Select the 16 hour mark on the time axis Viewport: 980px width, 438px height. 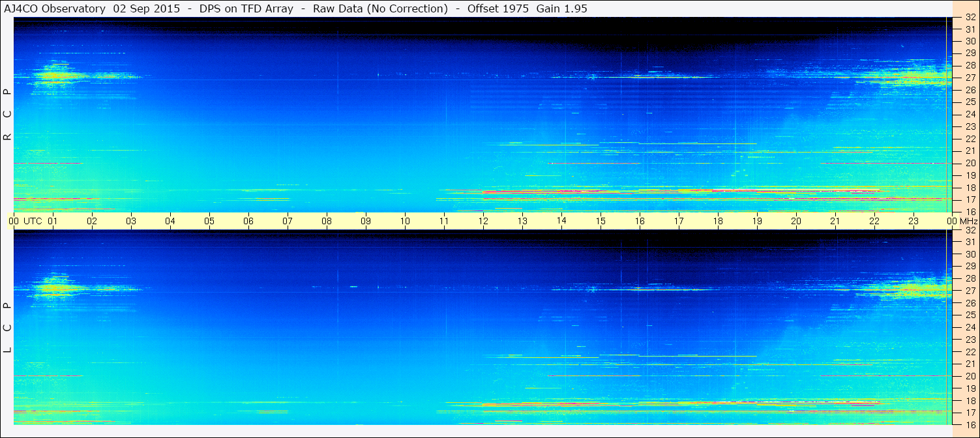click(640, 221)
